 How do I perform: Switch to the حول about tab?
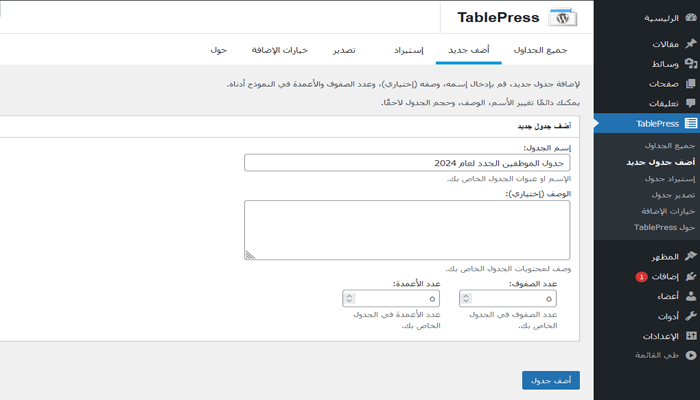click(x=219, y=50)
